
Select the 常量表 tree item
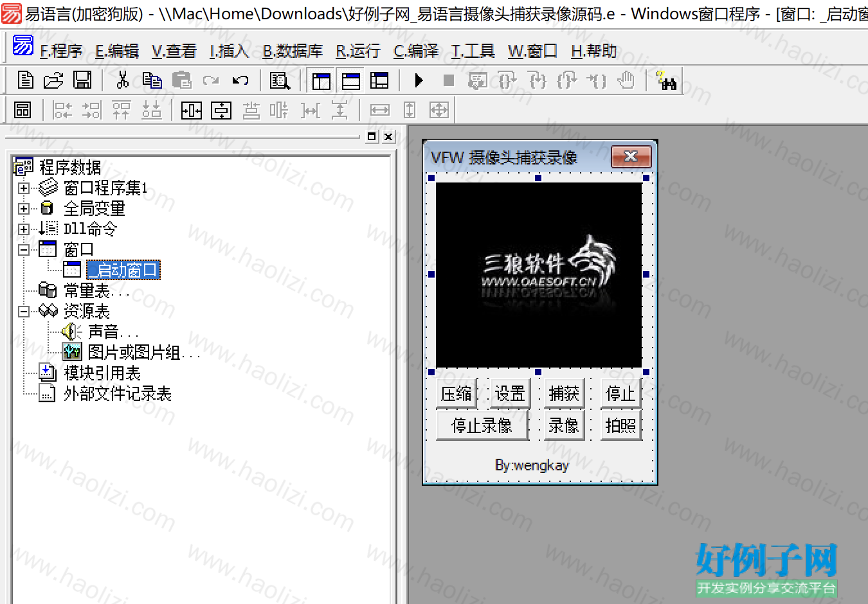(x=96, y=291)
